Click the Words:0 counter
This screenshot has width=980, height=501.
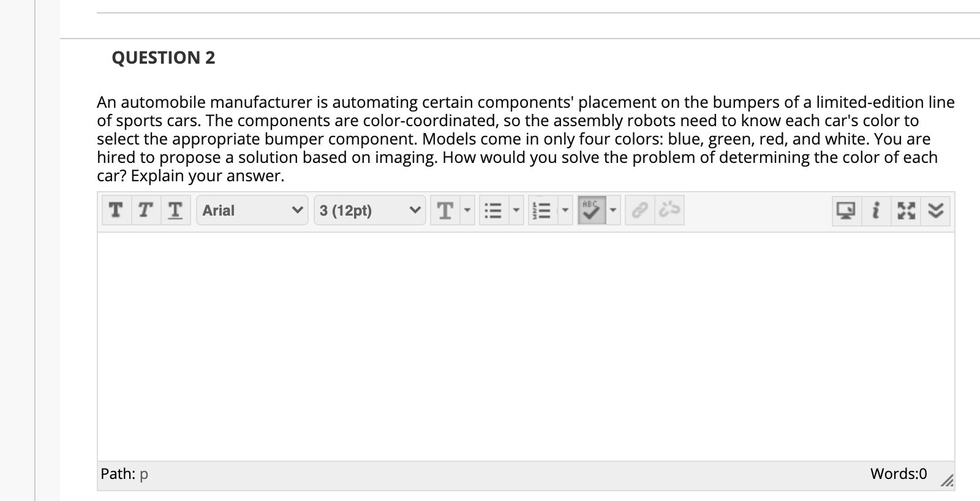pos(899,474)
